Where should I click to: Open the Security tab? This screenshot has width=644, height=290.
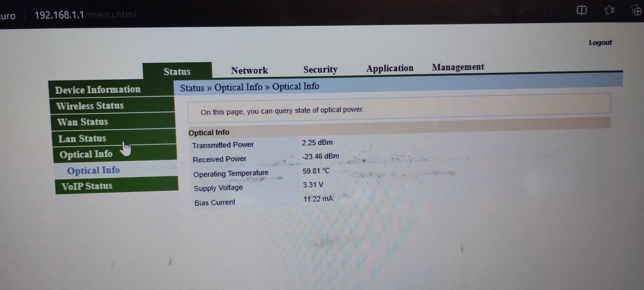[320, 69]
